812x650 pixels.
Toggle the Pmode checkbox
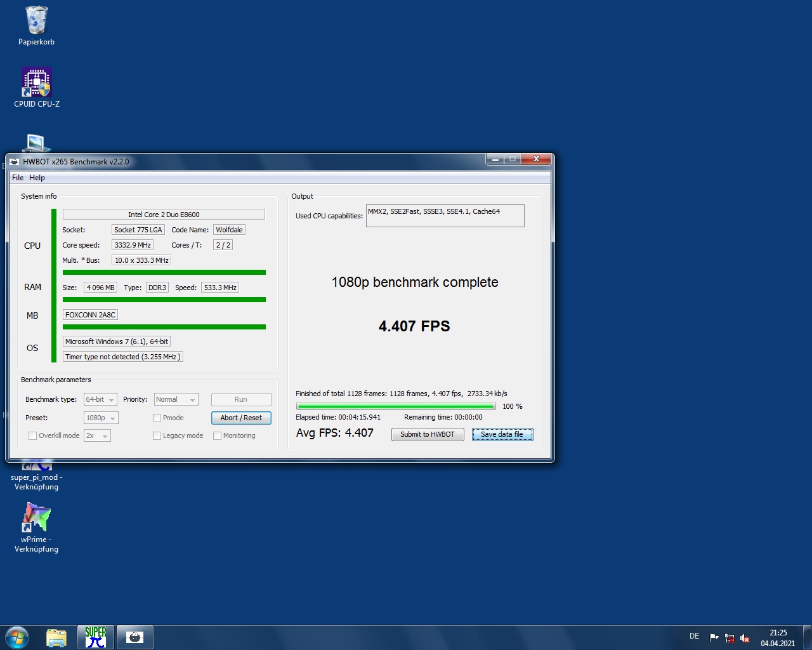click(x=157, y=418)
